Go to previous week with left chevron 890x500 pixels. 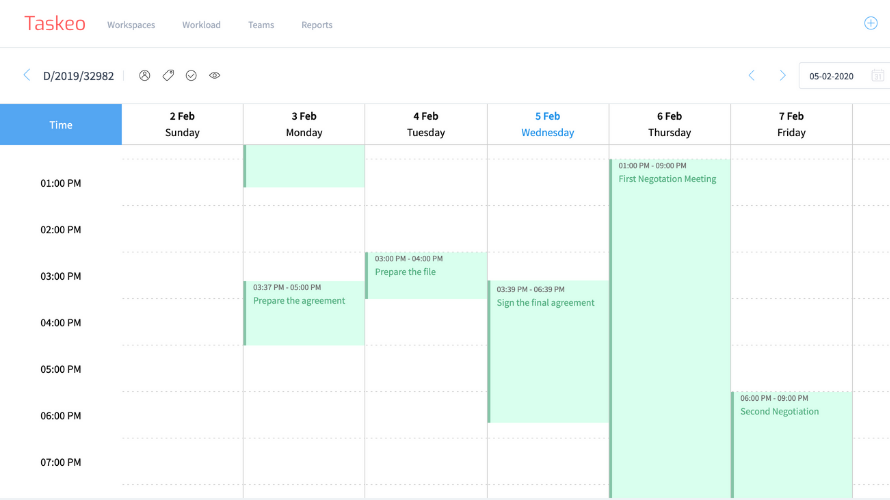point(752,76)
